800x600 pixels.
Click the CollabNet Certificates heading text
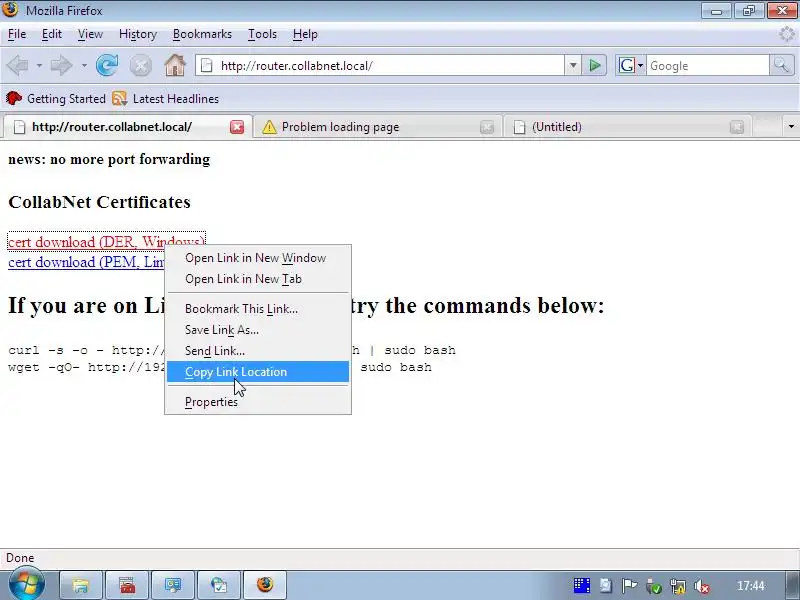pos(99,202)
